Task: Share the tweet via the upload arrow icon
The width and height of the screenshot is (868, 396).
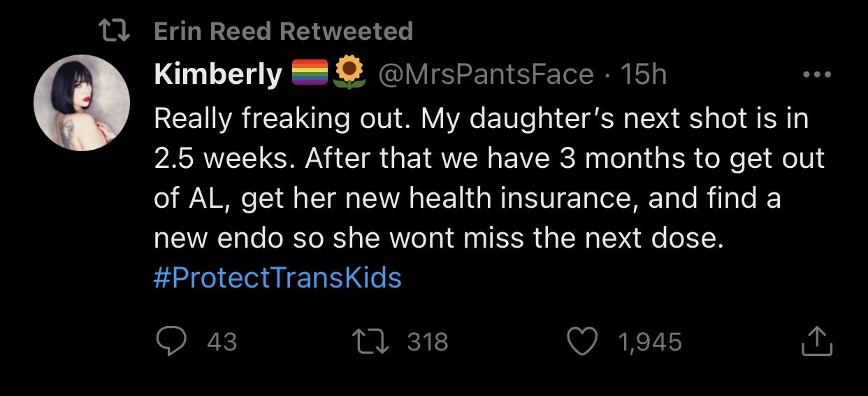Action: tap(816, 341)
